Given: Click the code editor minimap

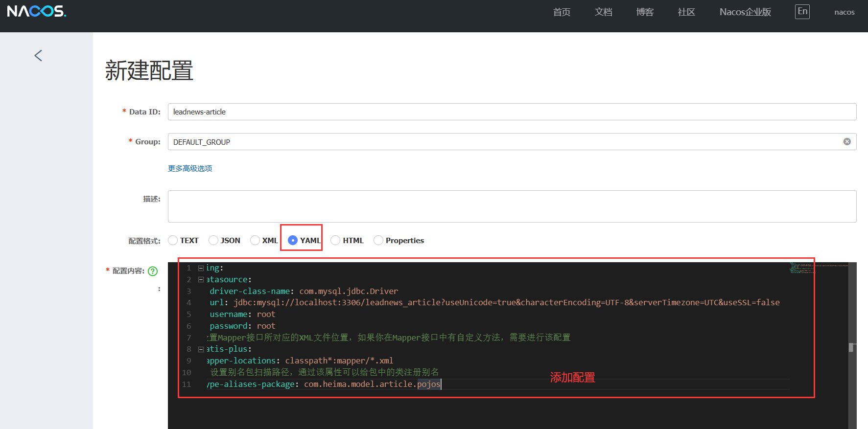Looking at the screenshot, I should [819, 268].
